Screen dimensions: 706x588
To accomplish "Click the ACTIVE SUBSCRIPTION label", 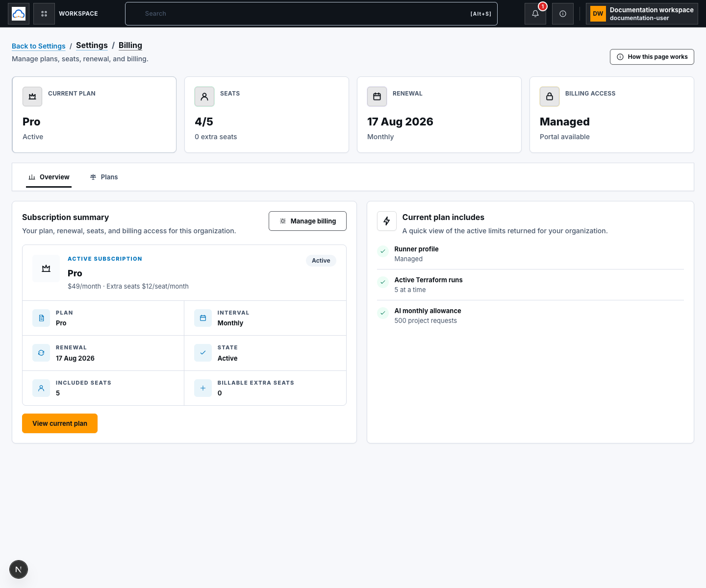I will click(x=105, y=259).
